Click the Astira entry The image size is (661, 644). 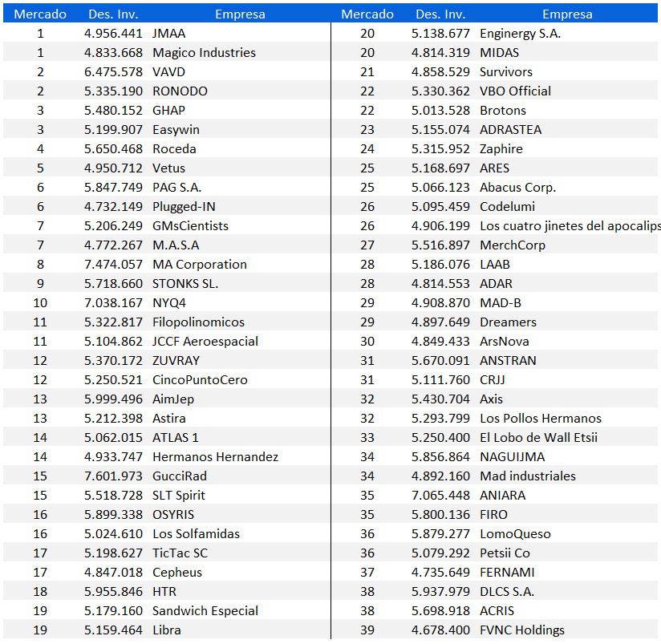pyautogui.click(x=169, y=419)
